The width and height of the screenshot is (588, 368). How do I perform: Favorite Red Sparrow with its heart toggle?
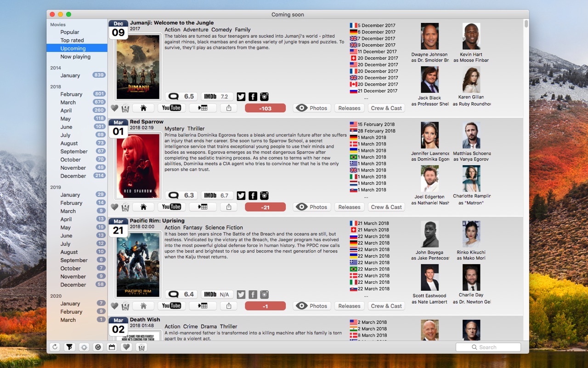pos(114,207)
